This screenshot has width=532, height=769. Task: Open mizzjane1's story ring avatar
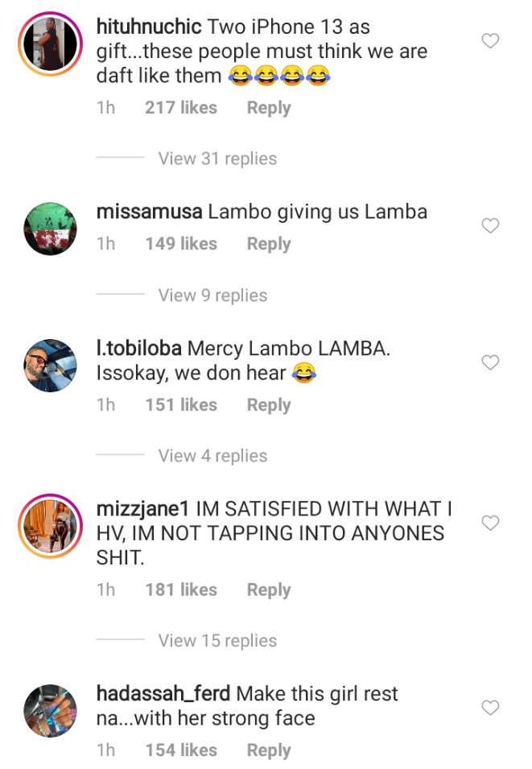50,526
